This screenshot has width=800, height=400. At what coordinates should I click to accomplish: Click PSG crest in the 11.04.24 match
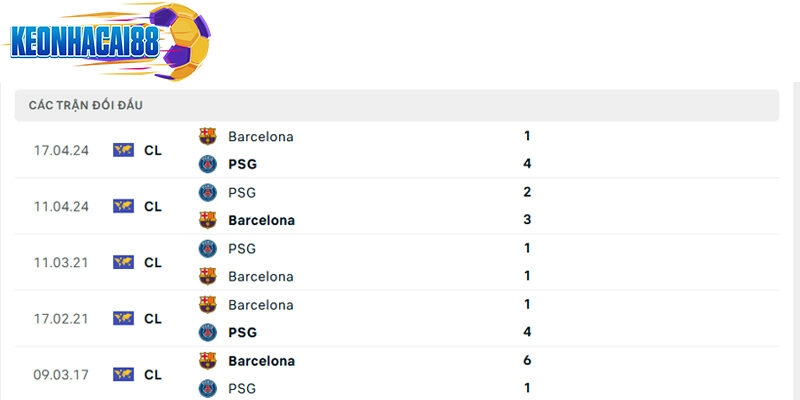point(207,192)
